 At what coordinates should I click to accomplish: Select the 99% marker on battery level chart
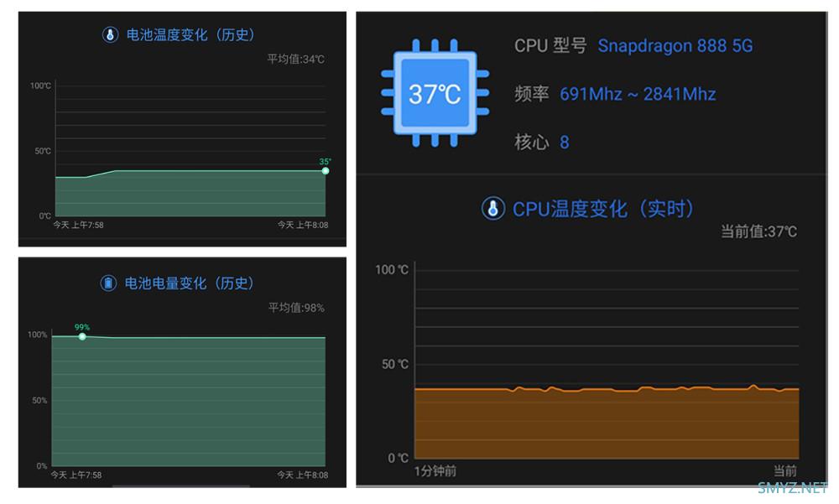82,336
